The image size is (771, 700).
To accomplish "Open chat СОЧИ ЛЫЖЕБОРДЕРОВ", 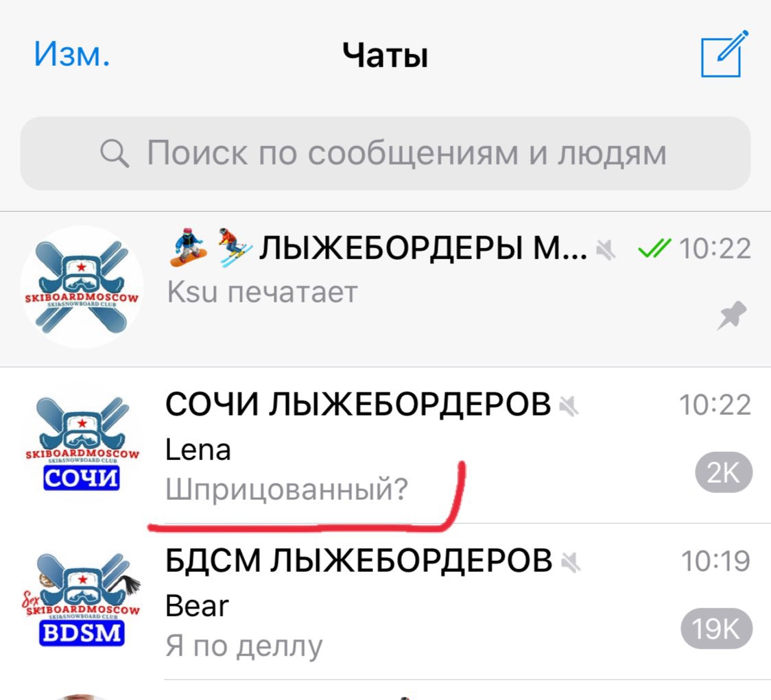I will (385, 446).
